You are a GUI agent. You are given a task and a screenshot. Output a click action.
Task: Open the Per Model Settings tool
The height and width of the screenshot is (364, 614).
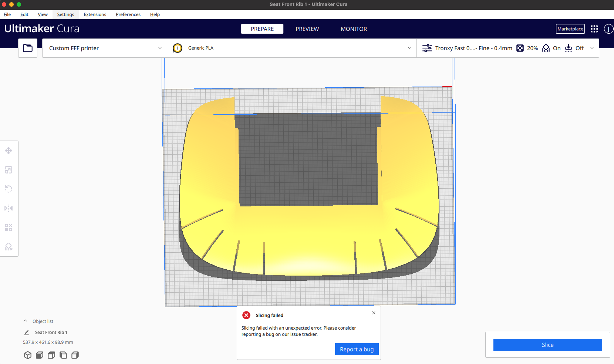(x=9, y=227)
